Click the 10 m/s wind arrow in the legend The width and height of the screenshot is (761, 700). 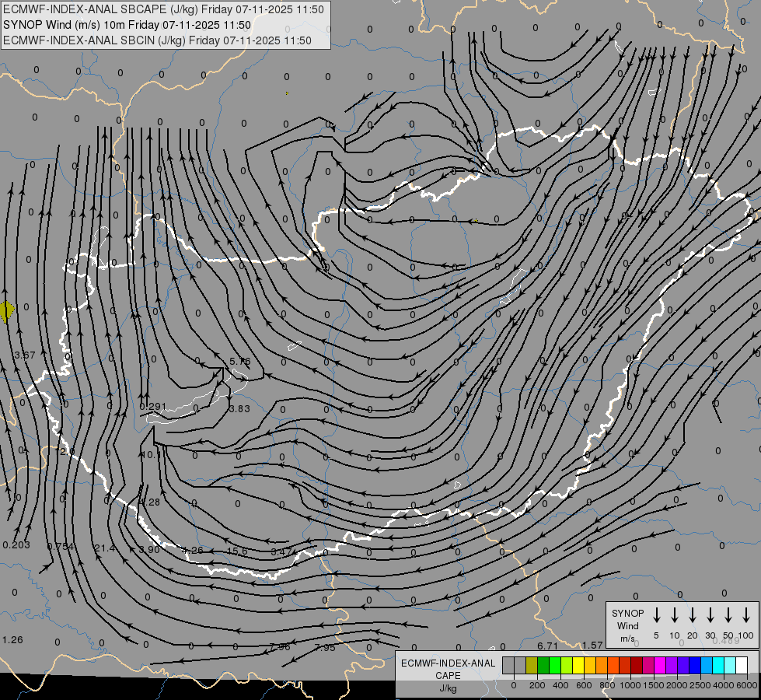pyautogui.click(x=674, y=614)
